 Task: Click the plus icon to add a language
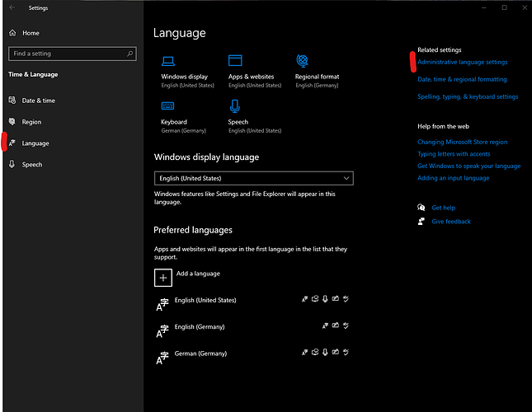point(162,278)
